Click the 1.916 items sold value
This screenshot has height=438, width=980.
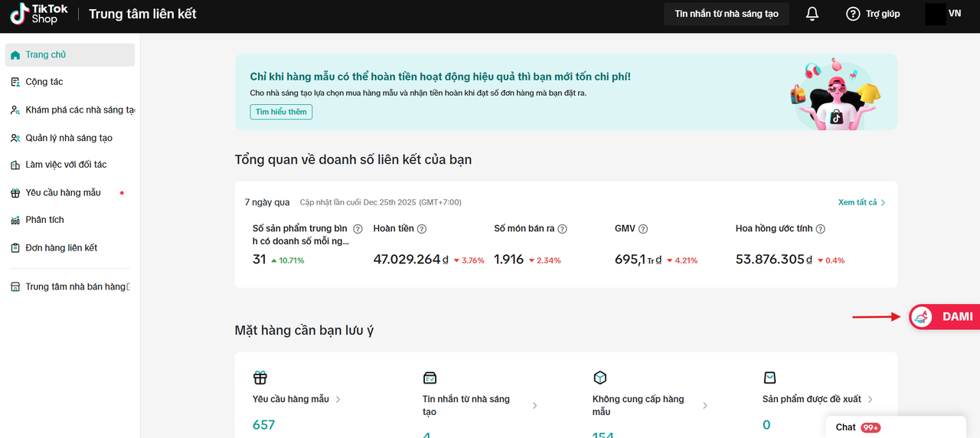(509, 260)
